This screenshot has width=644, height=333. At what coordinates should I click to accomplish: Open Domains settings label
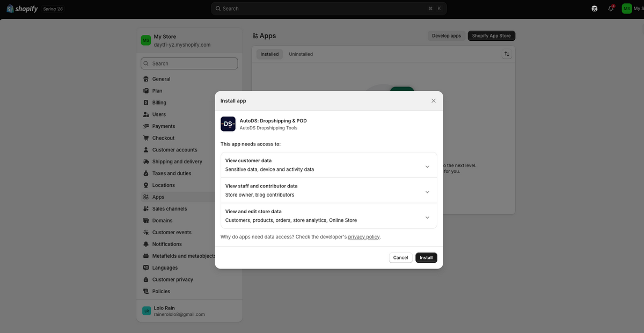click(163, 221)
